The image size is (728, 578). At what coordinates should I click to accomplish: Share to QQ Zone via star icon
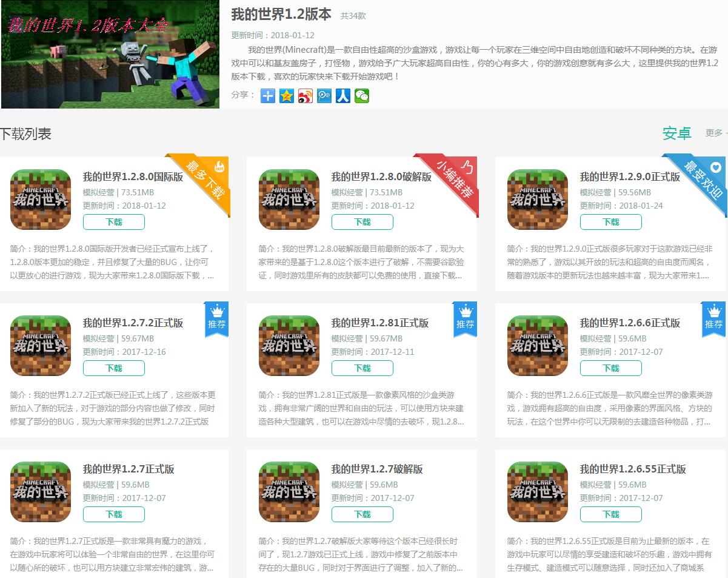tap(287, 96)
